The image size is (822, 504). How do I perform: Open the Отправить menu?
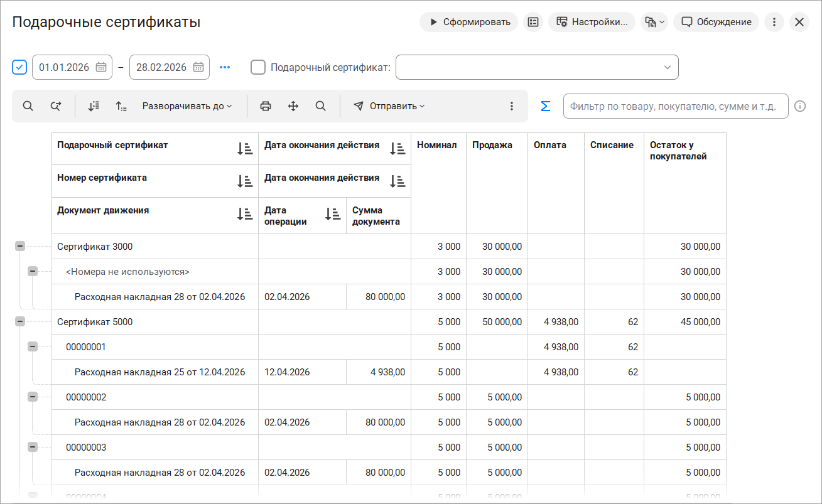coord(389,106)
